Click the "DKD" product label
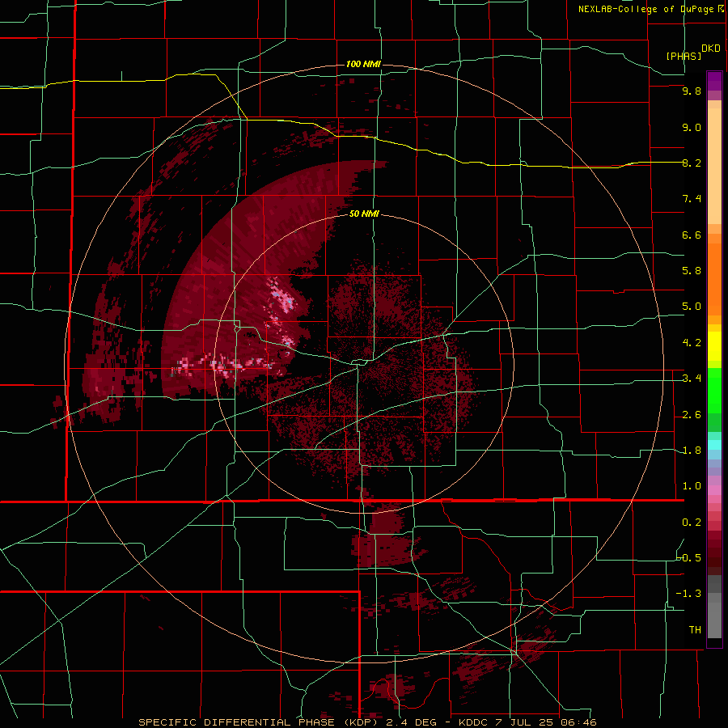 (x=711, y=49)
